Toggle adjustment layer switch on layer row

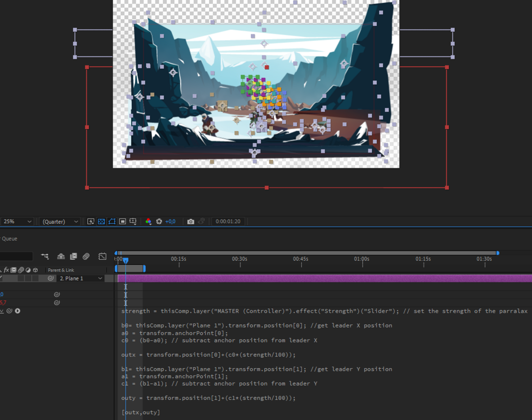pos(28,278)
